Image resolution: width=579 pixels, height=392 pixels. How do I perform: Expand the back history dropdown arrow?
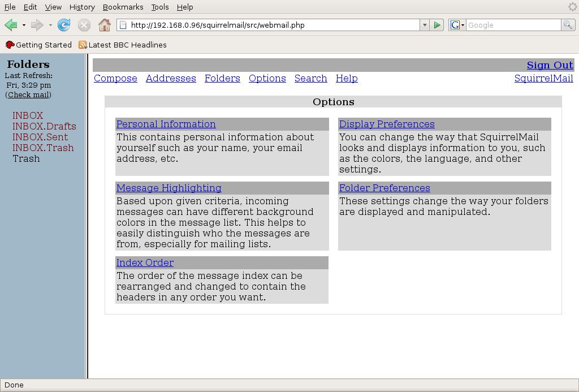[x=24, y=25]
